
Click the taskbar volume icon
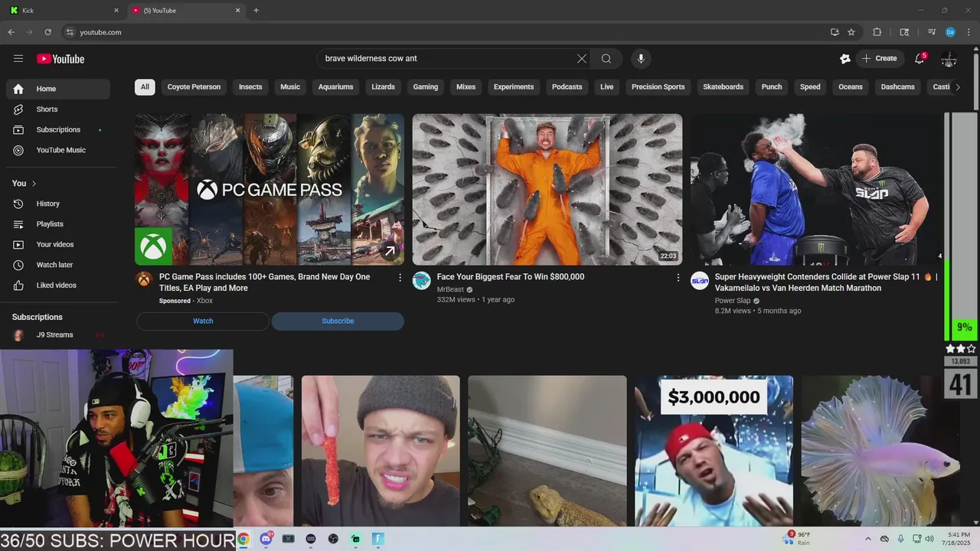point(929,539)
